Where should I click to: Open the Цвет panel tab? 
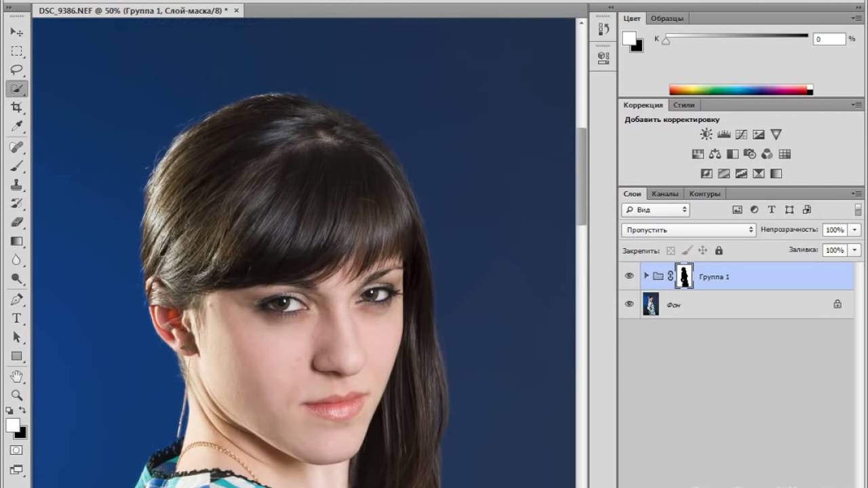point(632,19)
